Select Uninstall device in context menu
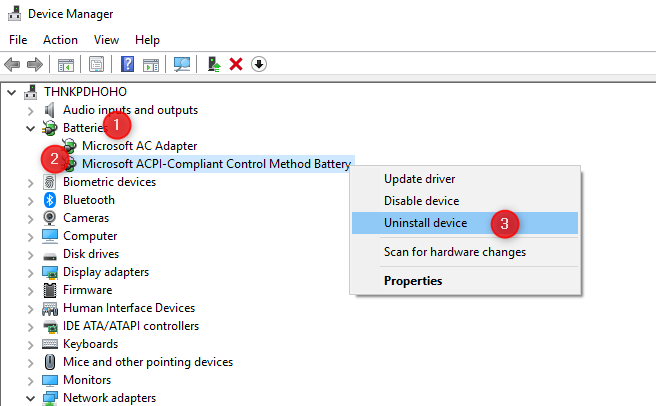 (x=465, y=223)
